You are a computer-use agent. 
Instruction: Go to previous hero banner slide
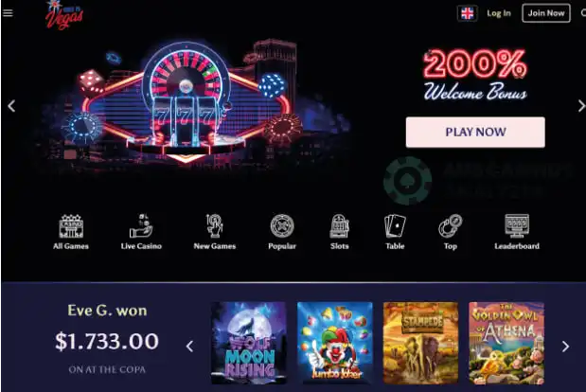click(x=11, y=106)
